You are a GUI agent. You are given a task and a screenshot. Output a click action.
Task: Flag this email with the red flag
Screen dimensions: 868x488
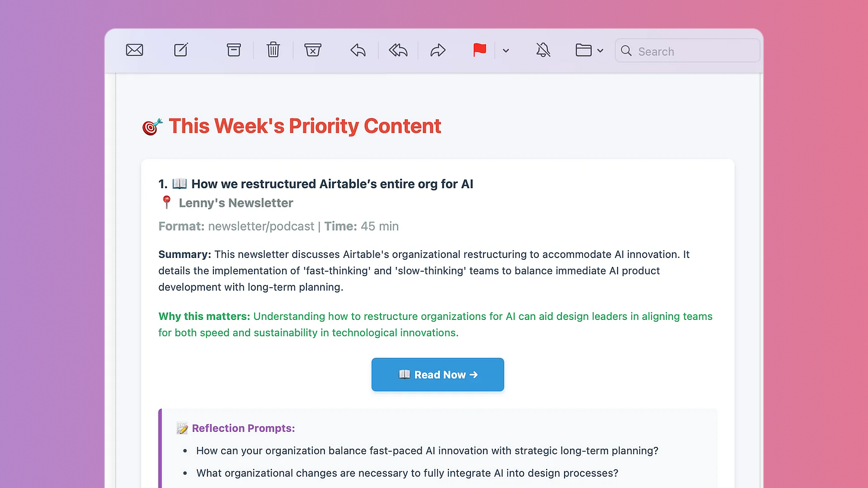[479, 51]
